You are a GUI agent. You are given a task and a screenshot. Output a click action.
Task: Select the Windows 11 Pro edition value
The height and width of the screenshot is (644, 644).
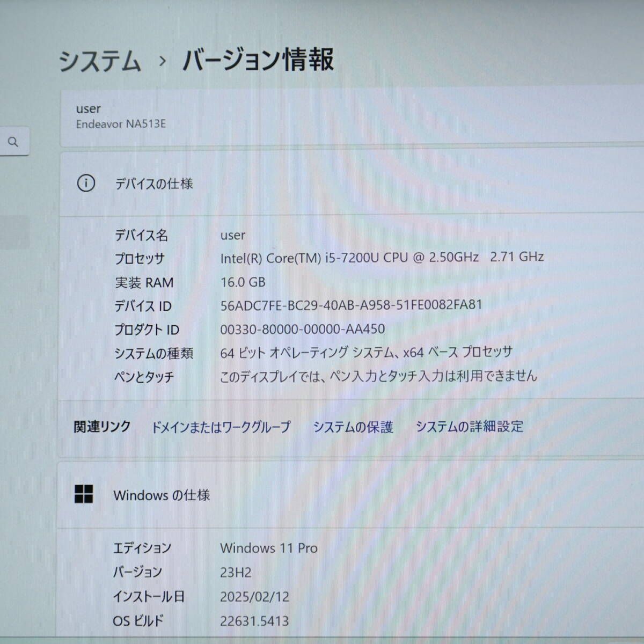(x=269, y=548)
